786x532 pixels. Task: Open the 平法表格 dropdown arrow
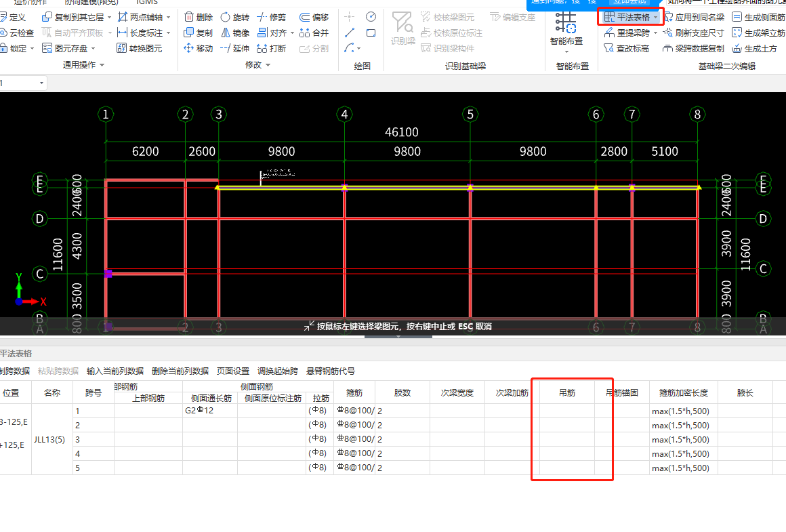coord(655,18)
